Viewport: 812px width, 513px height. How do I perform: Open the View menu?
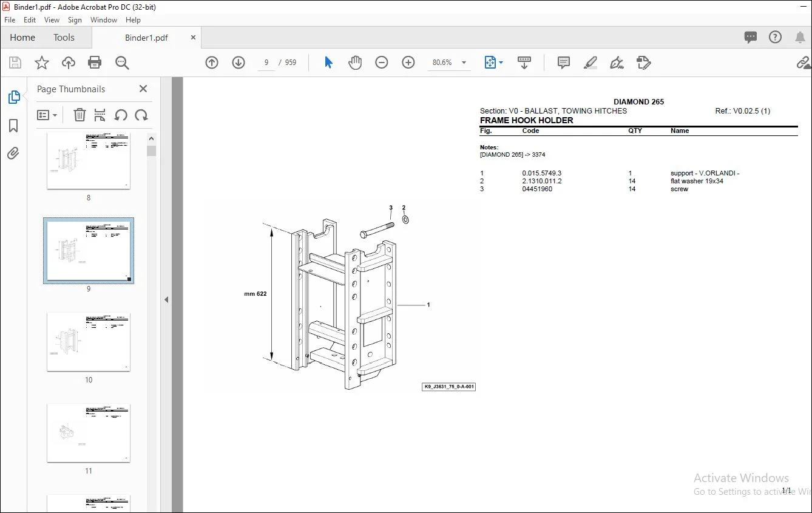[52, 20]
